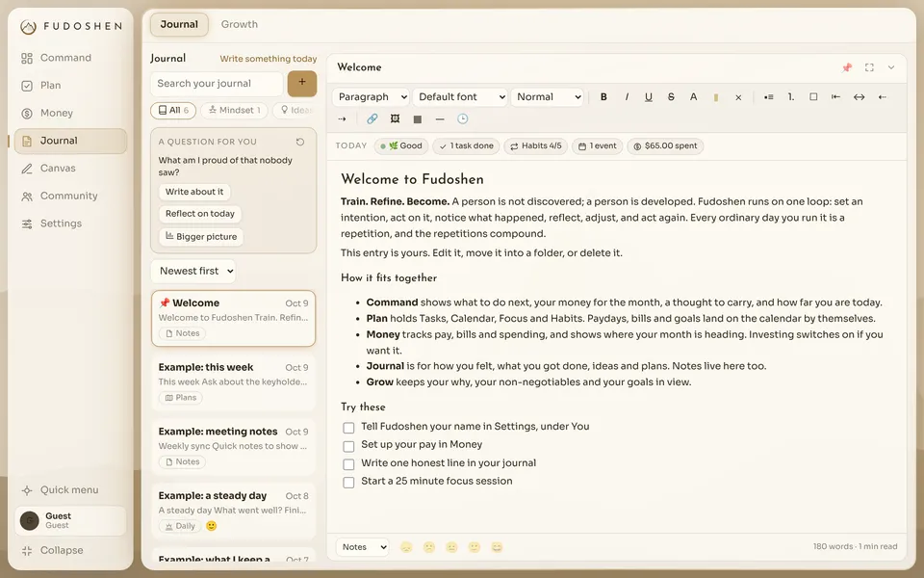Click the double-headed arrow alignment icon

pos(859,96)
